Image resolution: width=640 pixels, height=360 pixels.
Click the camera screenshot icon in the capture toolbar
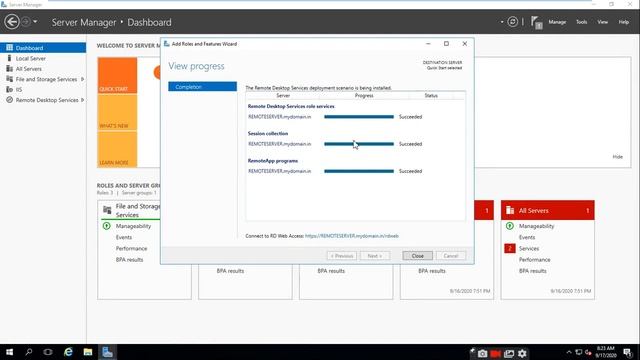[x=482, y=353]
